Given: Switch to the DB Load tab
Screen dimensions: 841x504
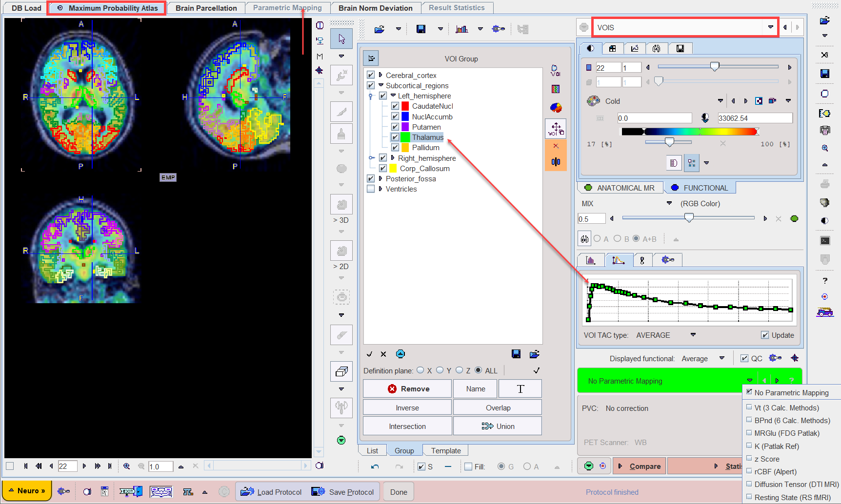Looking at the screenshot, I should pos(26,8).
